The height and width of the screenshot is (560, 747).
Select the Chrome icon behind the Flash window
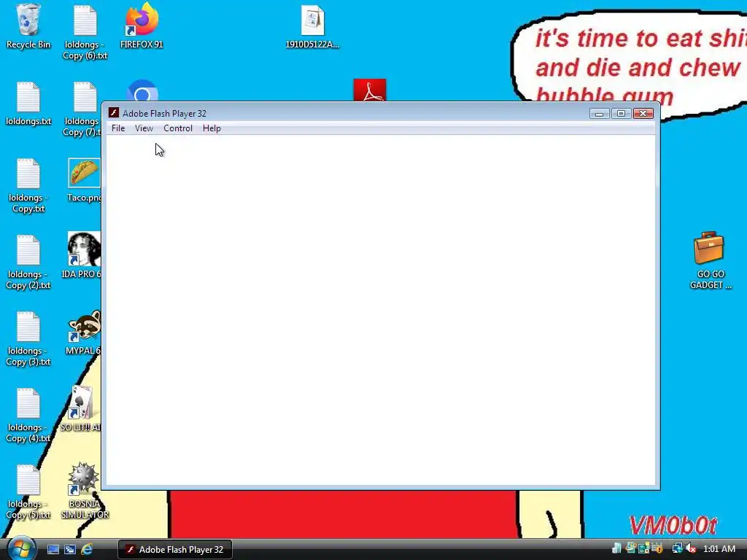[142, 90]
